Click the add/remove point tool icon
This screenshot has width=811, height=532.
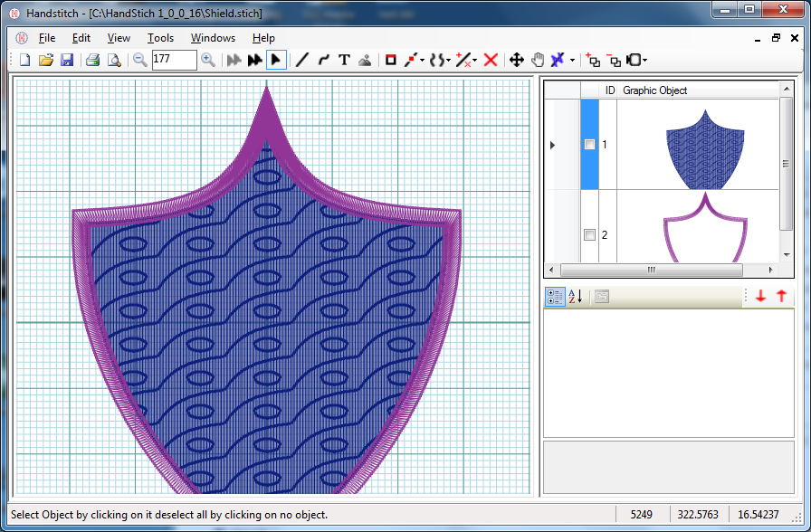click(x=463, y=60)
